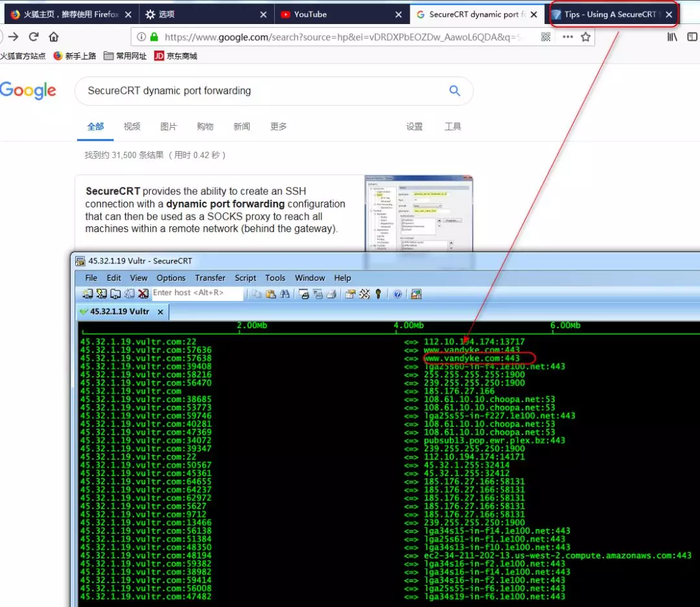Click the green padlock in the address bar

(154, 36)
